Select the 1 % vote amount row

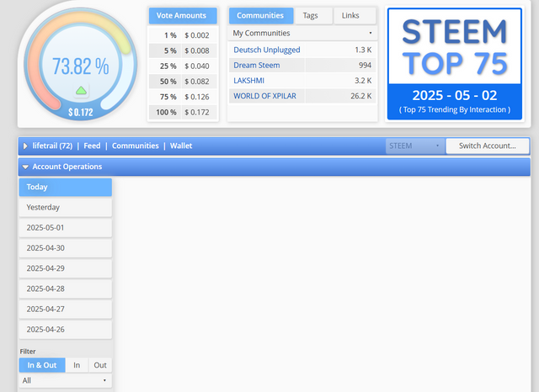tap(183, 35)
